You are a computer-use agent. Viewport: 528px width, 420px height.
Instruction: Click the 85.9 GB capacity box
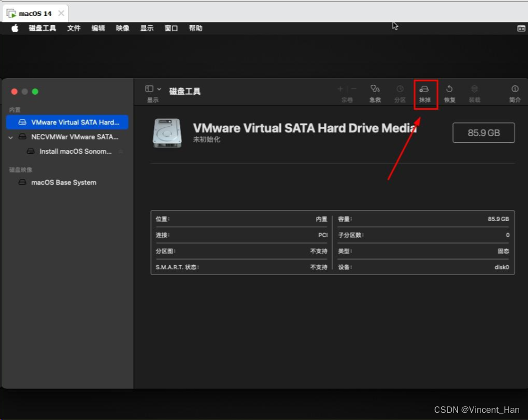(483, 133)
